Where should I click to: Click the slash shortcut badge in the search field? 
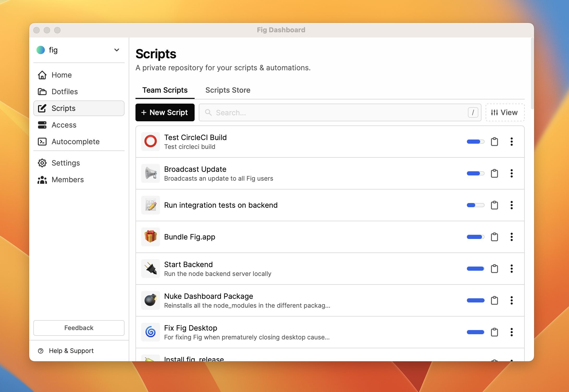coord(473,112)
